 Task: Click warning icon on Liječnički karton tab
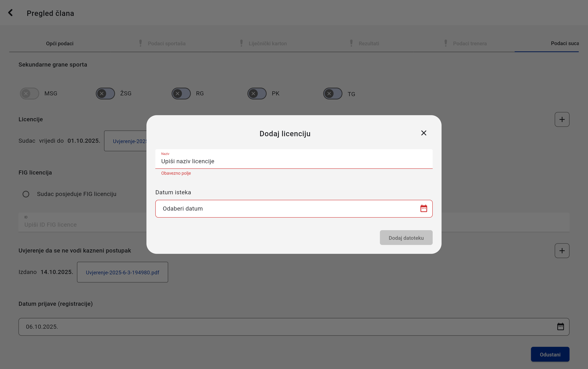(241, 43)
